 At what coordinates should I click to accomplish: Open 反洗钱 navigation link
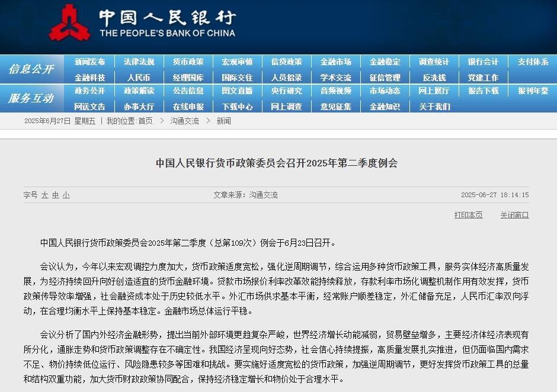click(434, 78)
